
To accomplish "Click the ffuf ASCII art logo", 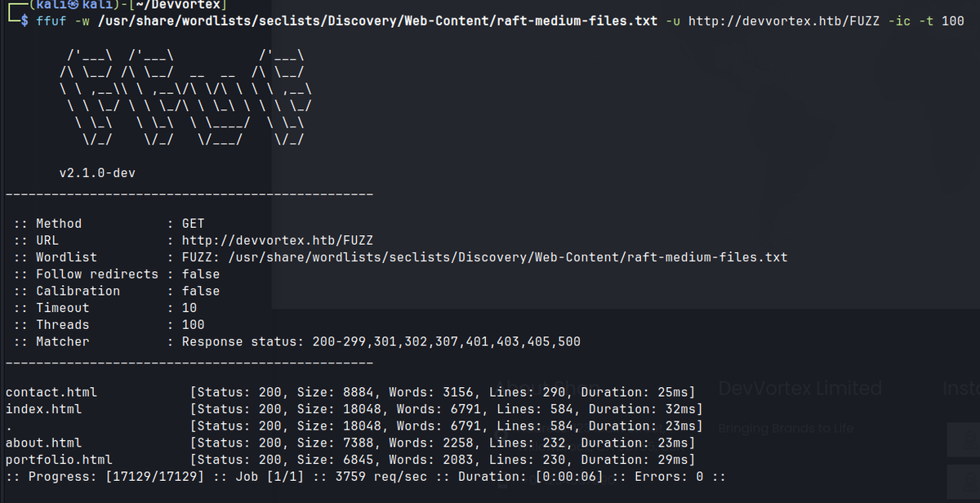I will pos(185,98).
